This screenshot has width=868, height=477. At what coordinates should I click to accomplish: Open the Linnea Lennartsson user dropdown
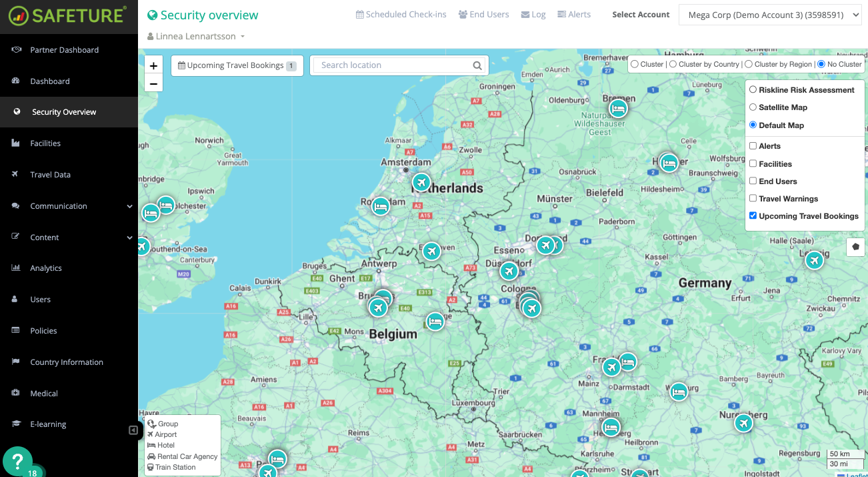point(196,37)
